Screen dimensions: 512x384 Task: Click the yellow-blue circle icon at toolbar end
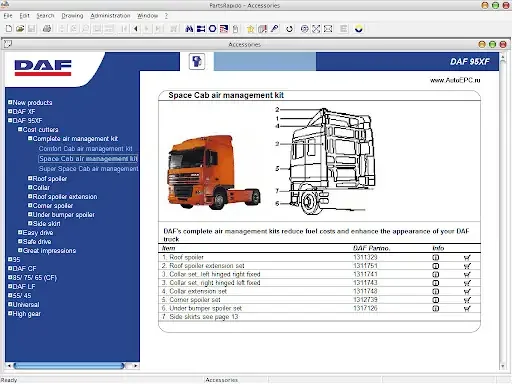click(359, 29)
